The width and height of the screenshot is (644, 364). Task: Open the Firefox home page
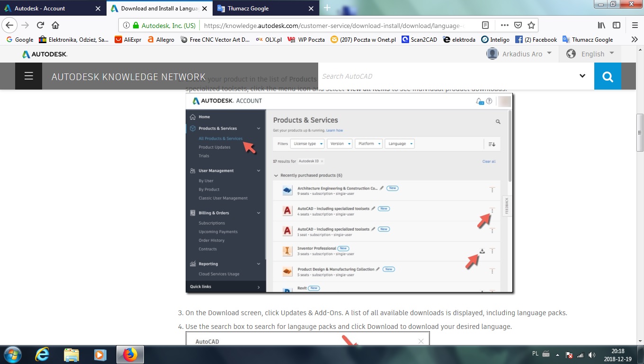[55, 25]
